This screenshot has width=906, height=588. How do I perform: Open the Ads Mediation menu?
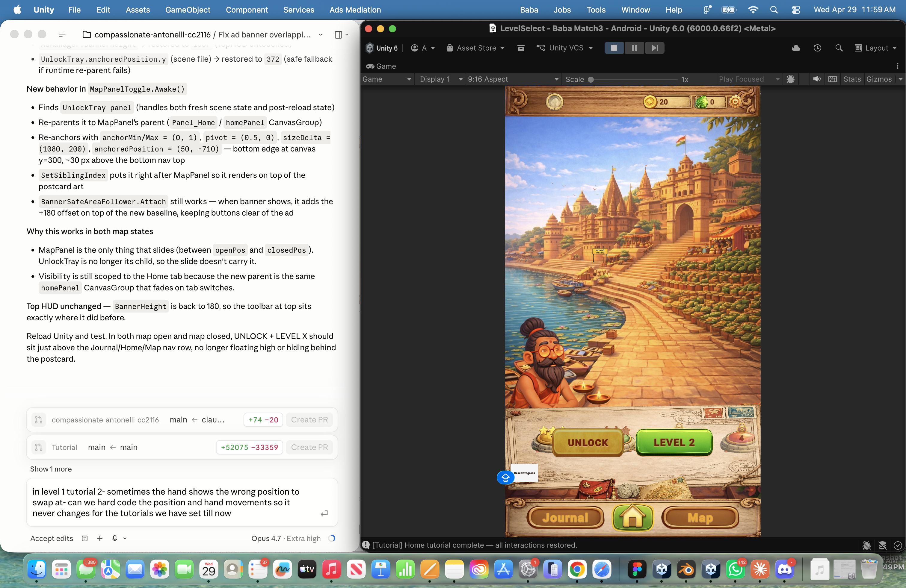coord(355,10)
